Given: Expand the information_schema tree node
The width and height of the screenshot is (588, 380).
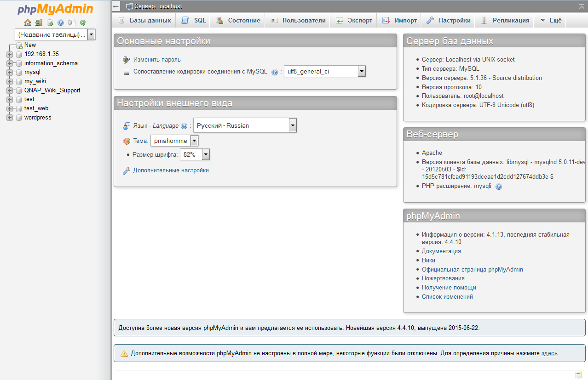Looking at the screenshot, I should coord(10,63).
